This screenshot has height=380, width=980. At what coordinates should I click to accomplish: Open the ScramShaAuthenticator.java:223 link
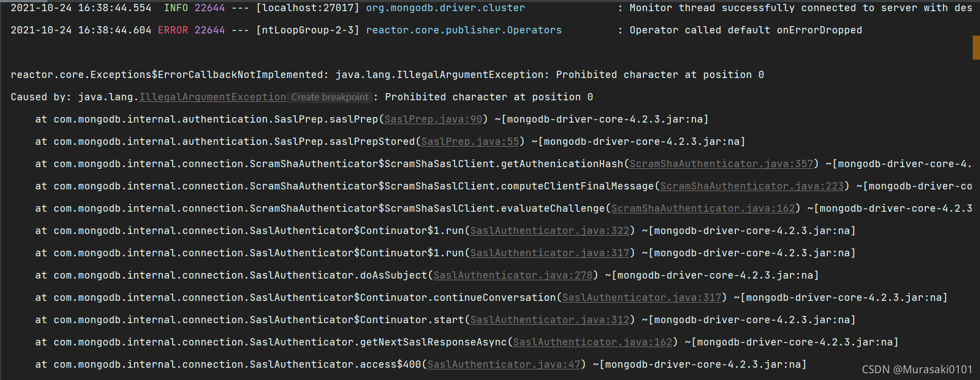pyautogui.click(x=752, y=186)
